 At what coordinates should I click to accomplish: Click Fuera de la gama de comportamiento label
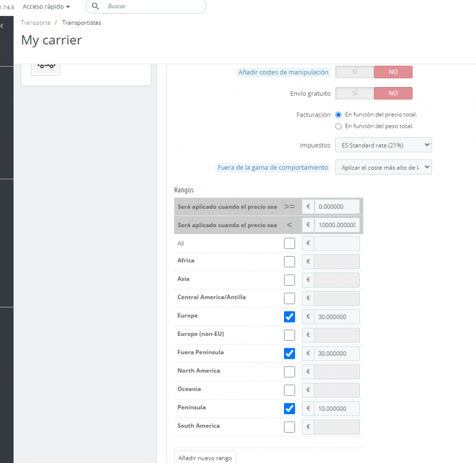[x=273, y=167]
